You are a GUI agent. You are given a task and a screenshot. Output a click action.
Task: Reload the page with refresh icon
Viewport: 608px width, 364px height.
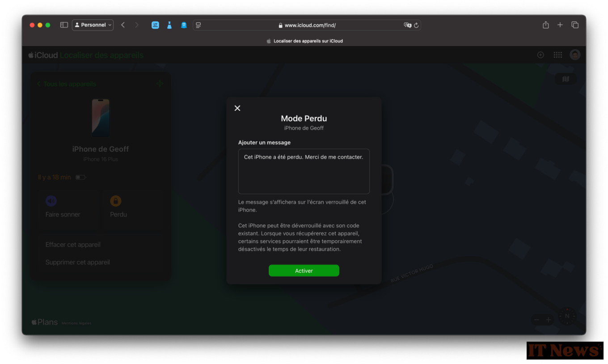416,25
